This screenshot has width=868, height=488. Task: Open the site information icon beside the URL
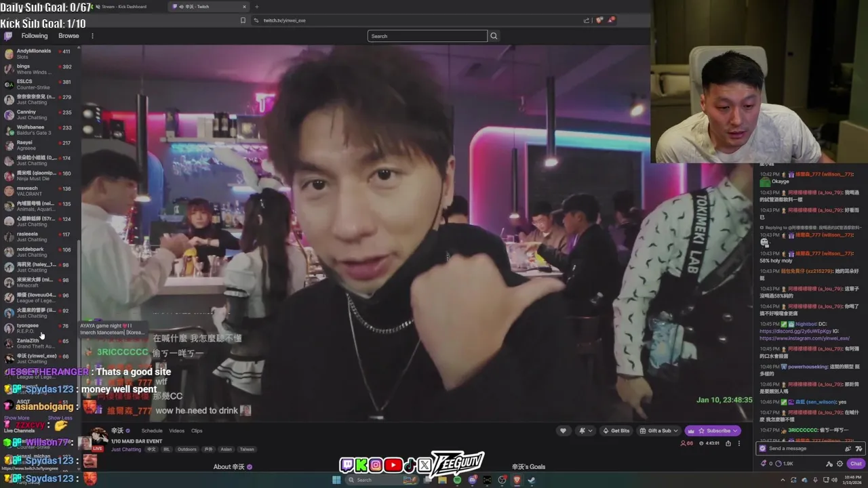[x=256, y=20]
